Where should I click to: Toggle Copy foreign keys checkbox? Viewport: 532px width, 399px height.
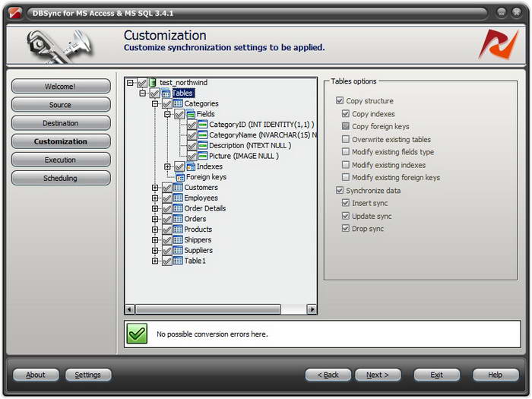[346, 126]
